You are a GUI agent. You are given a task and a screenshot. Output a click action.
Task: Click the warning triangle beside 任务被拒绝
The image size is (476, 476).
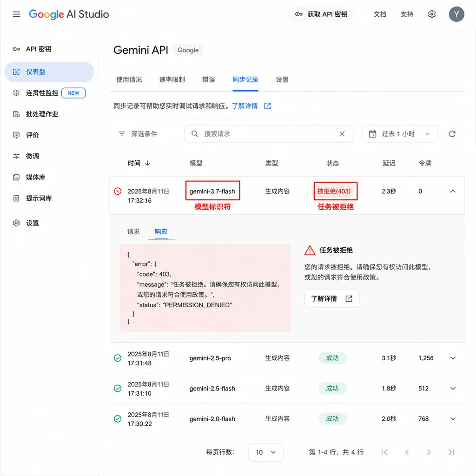[x=310, y=251]
